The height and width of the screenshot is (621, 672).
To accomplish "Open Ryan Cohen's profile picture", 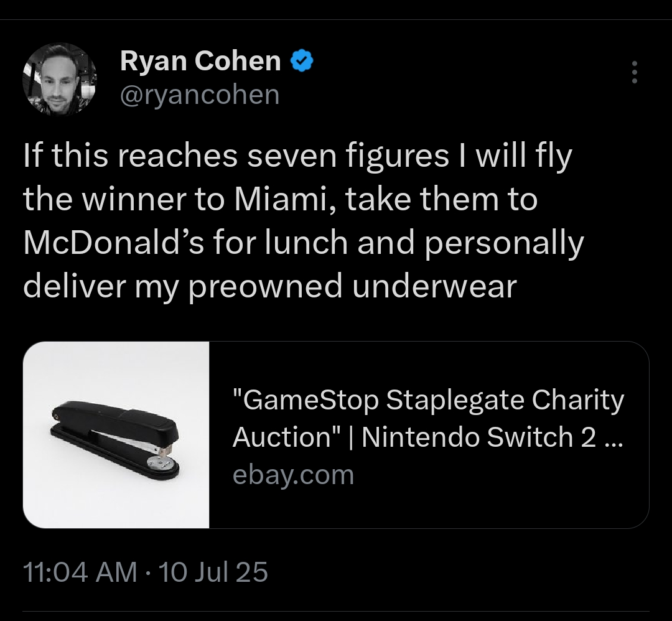I will pos(59,80).
